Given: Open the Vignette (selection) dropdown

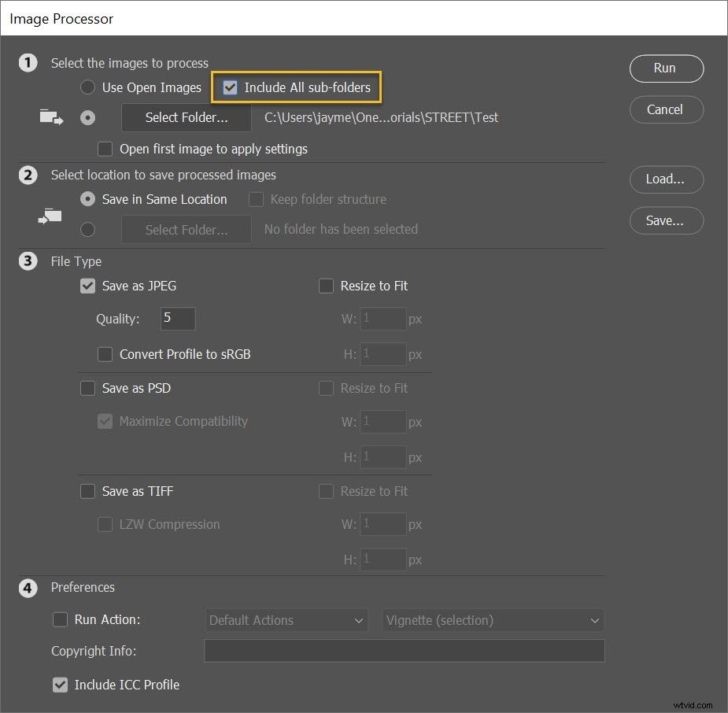Looking at the screenshot, I should point(493,620).
